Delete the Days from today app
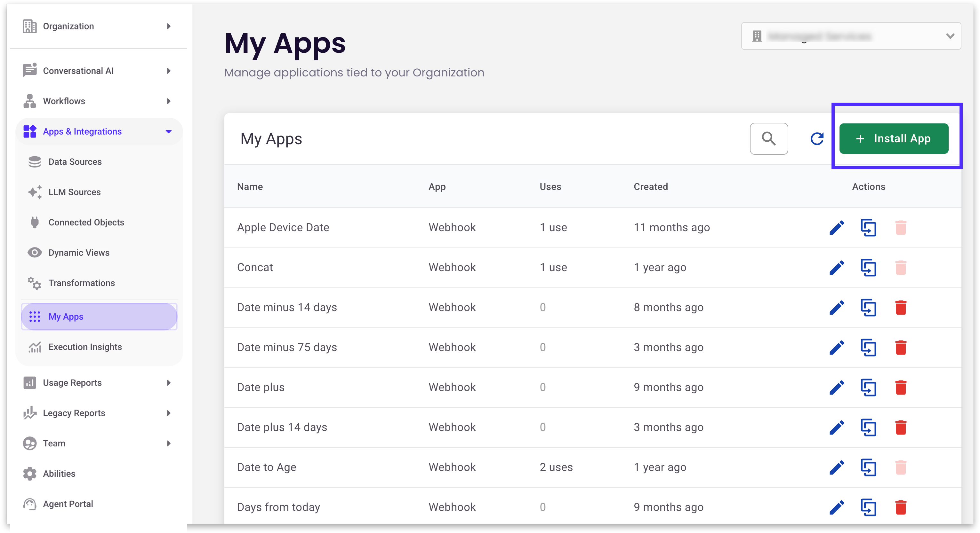This screenshot has width=980, height=533. point(901,507)
